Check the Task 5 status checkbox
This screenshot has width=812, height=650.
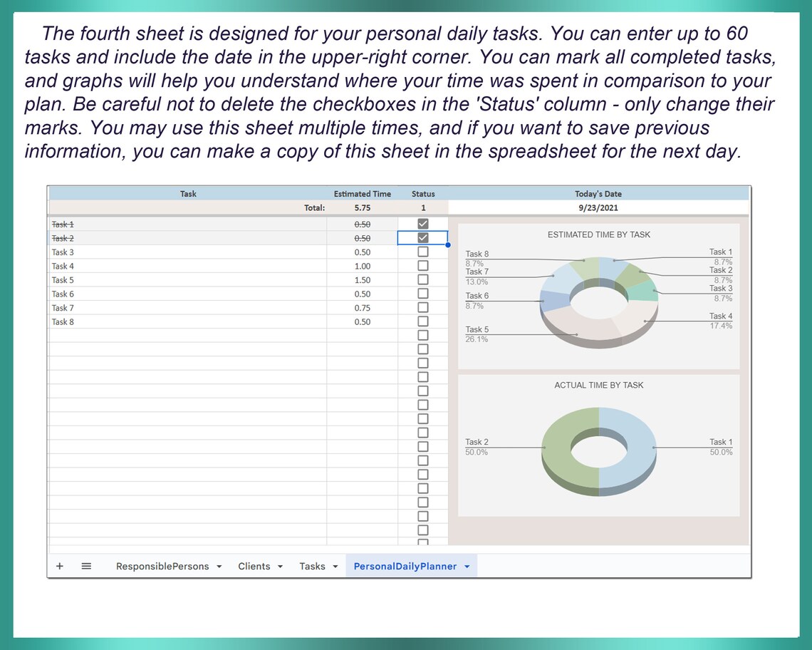click(423, 279)
